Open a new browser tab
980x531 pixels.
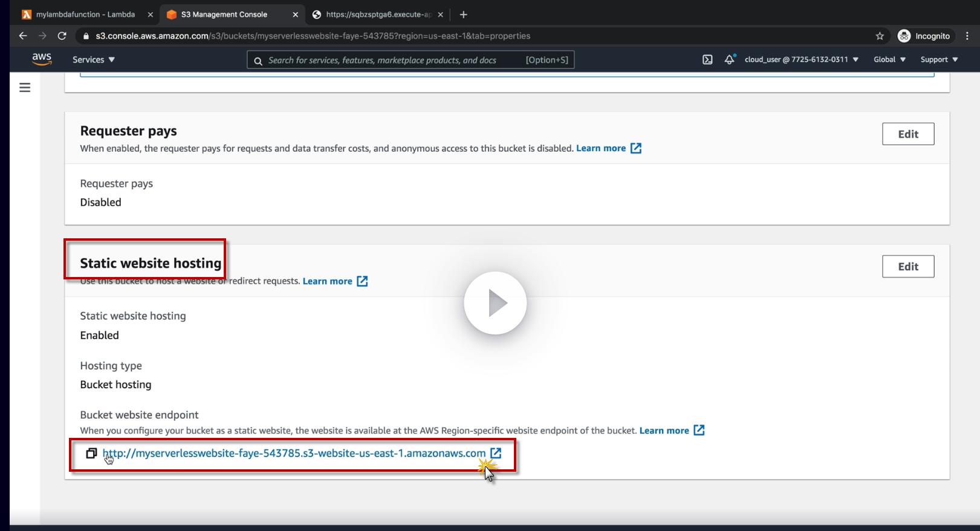464,15
